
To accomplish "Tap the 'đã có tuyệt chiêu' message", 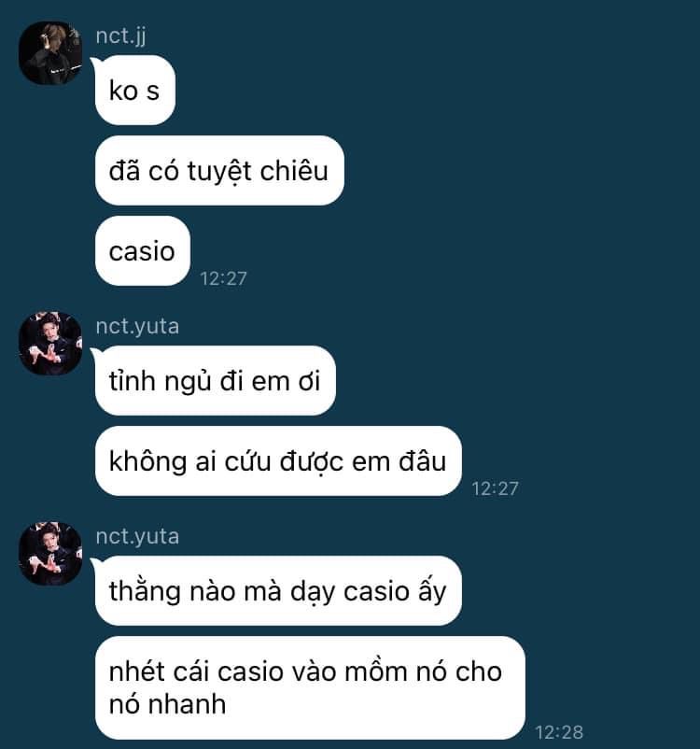I will pyautogui.click(x=219, y=171).
